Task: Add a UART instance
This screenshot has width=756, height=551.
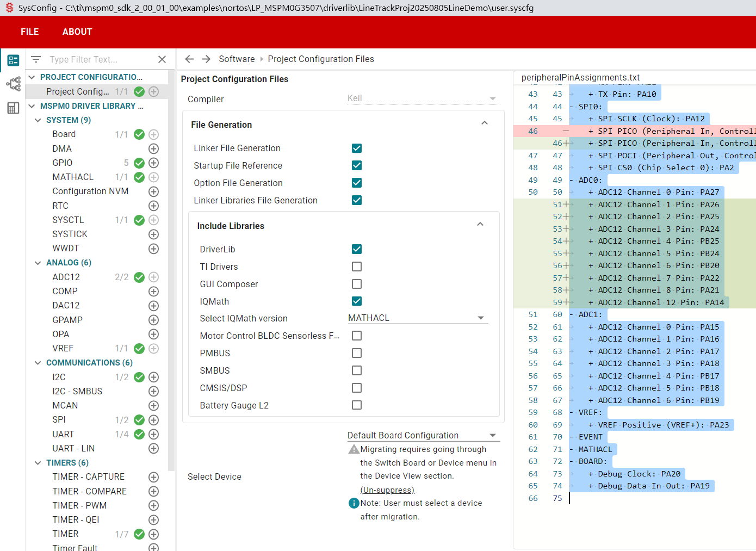Action: click(154, 434)
